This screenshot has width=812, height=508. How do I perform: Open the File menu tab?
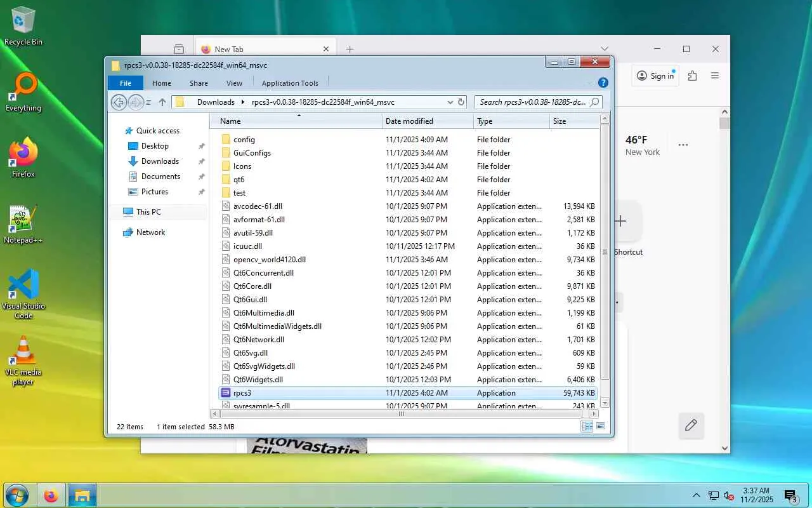[126, 83]
